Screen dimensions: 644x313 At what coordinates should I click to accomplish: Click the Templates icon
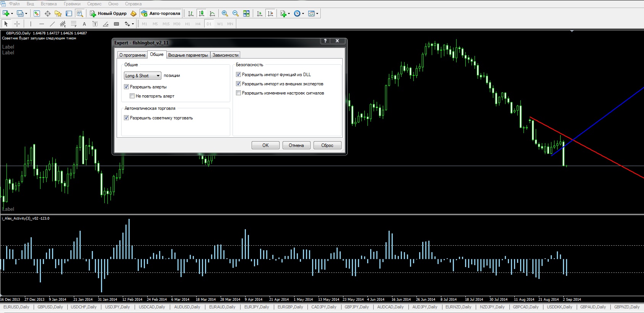311,13
